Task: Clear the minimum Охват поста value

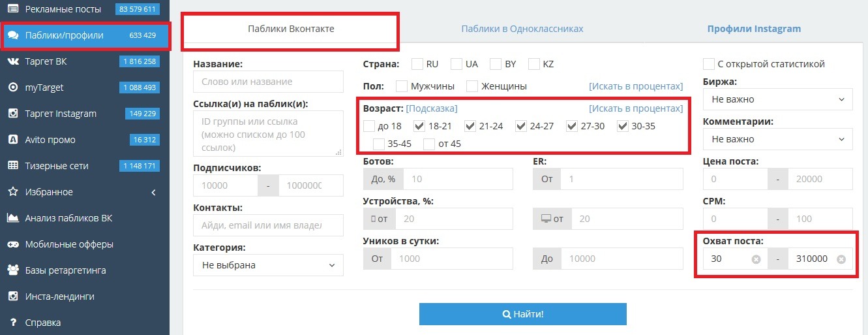Action: [756, 259]
